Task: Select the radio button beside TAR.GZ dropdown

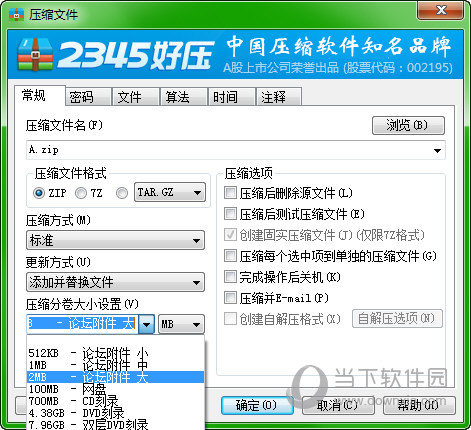Action: 122,193
